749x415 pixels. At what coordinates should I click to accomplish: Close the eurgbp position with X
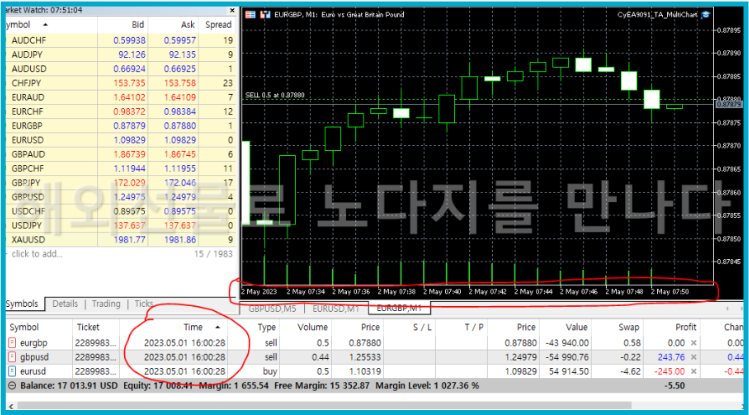(x=694, y=343)
